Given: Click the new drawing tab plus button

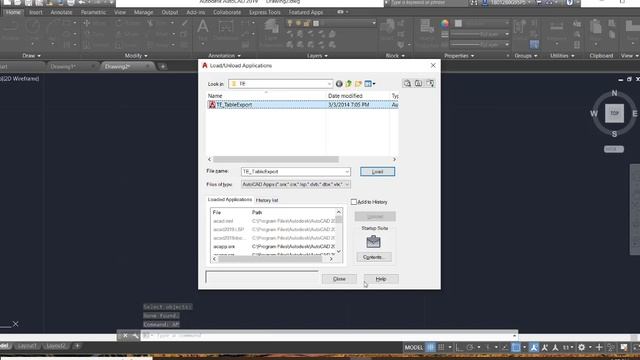Looking at the screenshot, I should tap(162, 67).
